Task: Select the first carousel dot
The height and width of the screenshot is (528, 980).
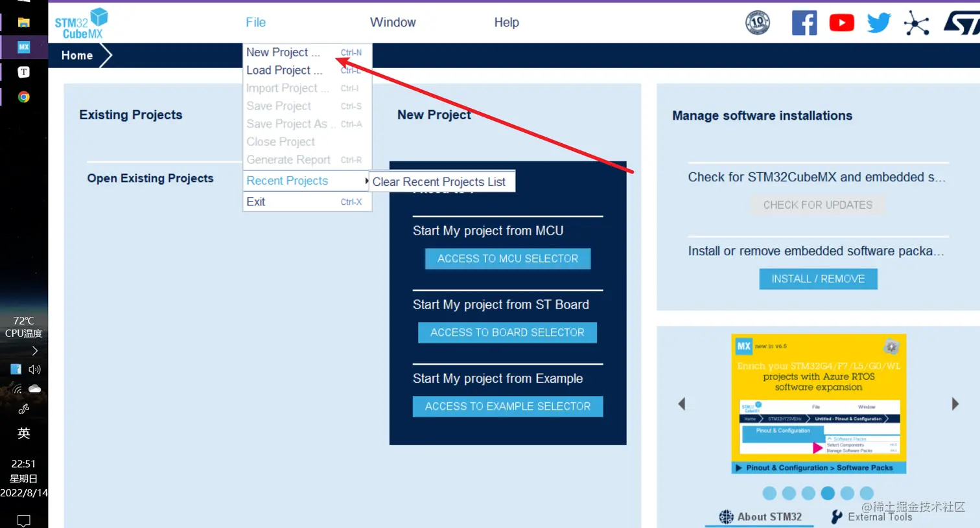Action: pos(769,493)
